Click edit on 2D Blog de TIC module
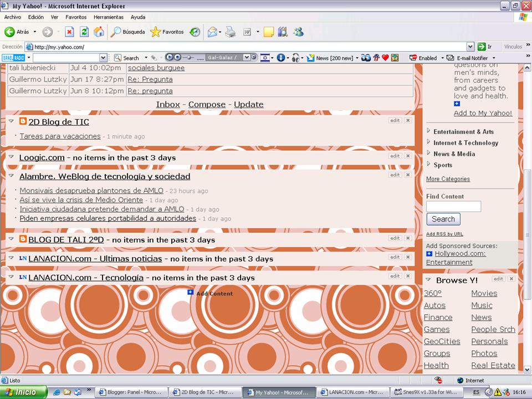This screenshot has height=399, width=532. (395, 120)
